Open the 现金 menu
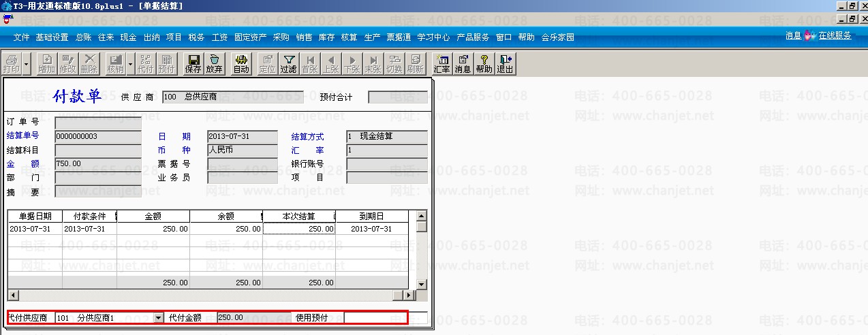868x335 pixels. click(x=128, y=37)
